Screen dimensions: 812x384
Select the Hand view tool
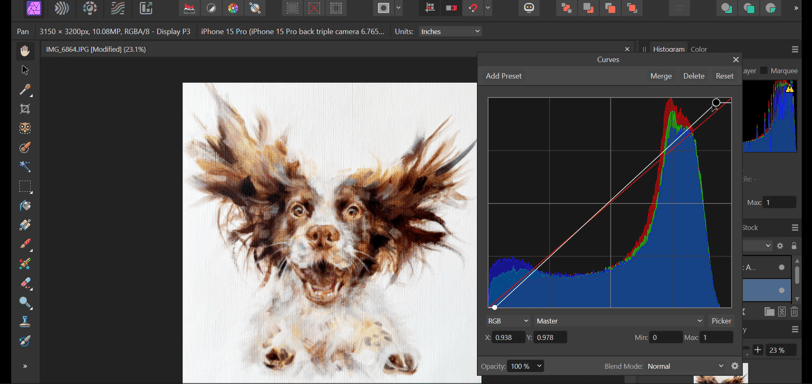[x=24, y=50]
